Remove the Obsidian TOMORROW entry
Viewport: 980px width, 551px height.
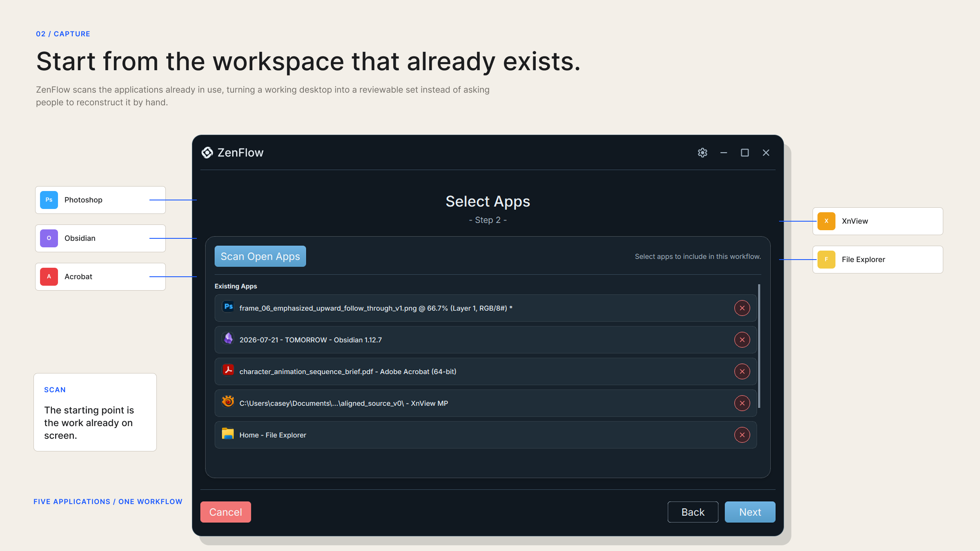(742, 340)
